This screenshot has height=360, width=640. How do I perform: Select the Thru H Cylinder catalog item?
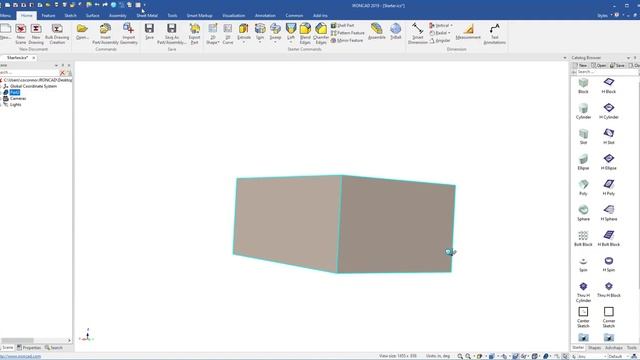583,292
